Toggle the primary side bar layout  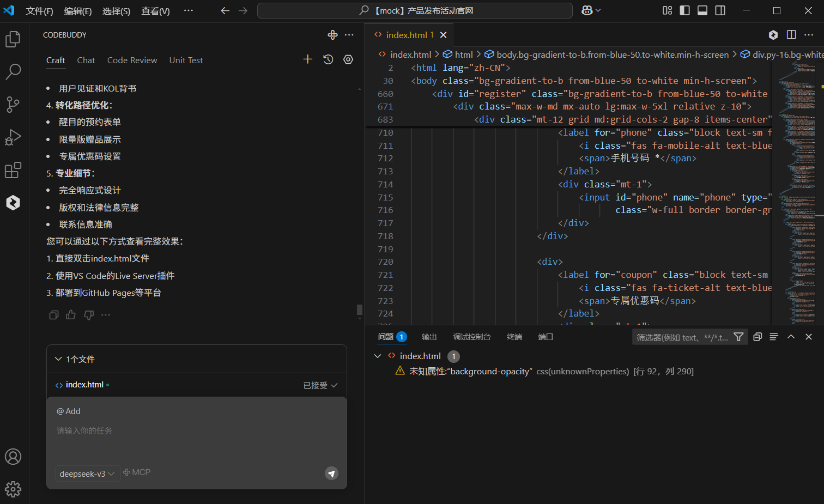(685, 10)
